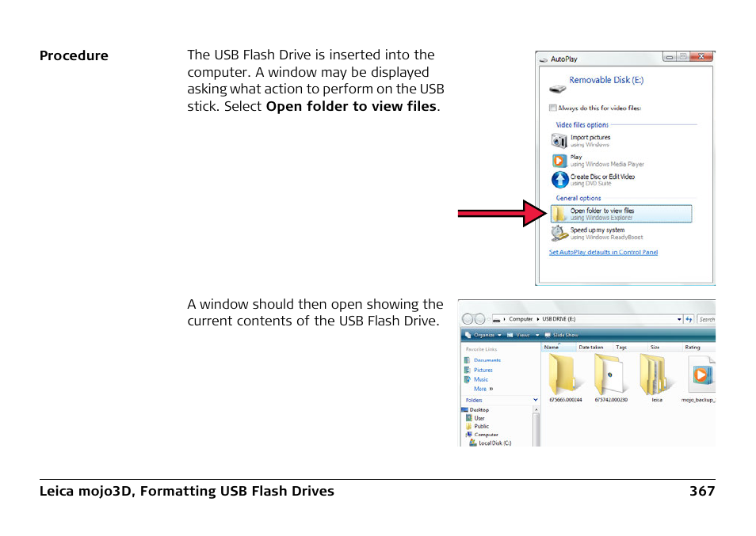Select Open folder to view files
The height and width of the screenshot is (536, 756).
tap(621, 214)
